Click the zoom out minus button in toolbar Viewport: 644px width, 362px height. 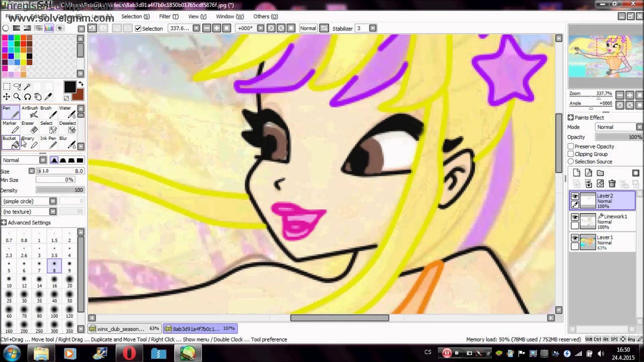click(x=206, y=28)
